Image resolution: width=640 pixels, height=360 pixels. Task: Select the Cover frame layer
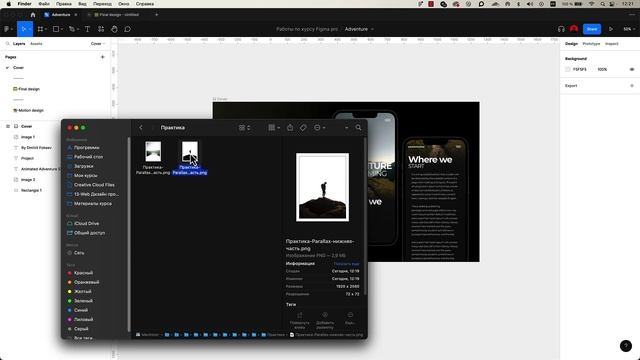[27, 127]
